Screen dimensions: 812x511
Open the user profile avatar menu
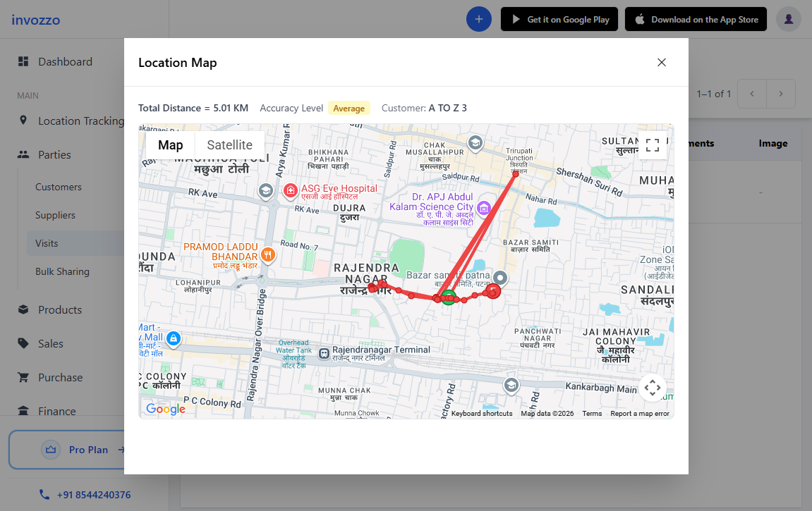788,20
